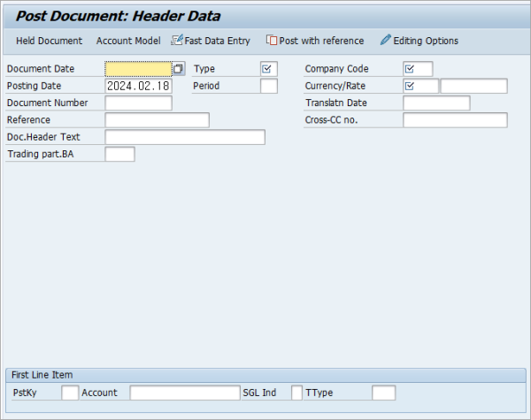Click the Account input field
This screenshot has width=531, height=420.
point(185,393)
